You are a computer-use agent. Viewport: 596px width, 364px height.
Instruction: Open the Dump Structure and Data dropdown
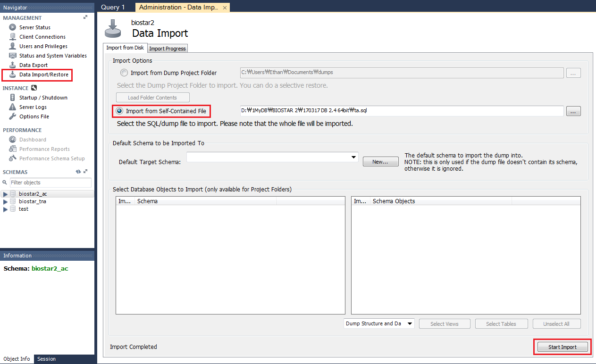pos(378,323)
